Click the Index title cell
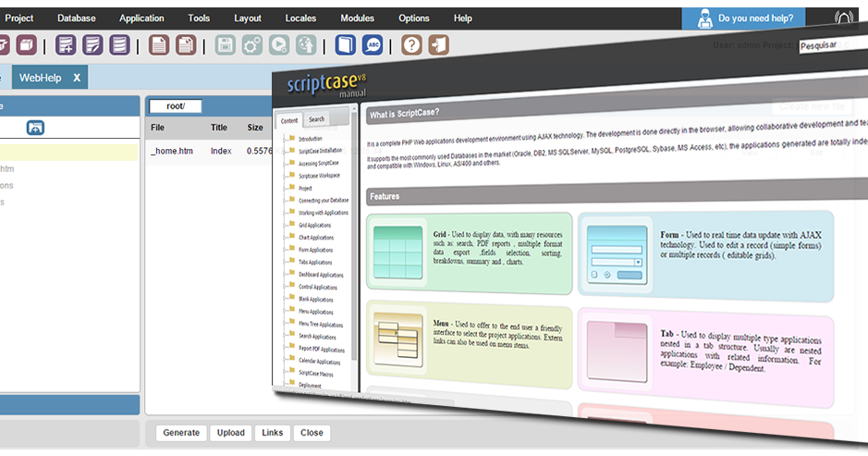Screen dimensions: 868x456 tap(221, 151)
